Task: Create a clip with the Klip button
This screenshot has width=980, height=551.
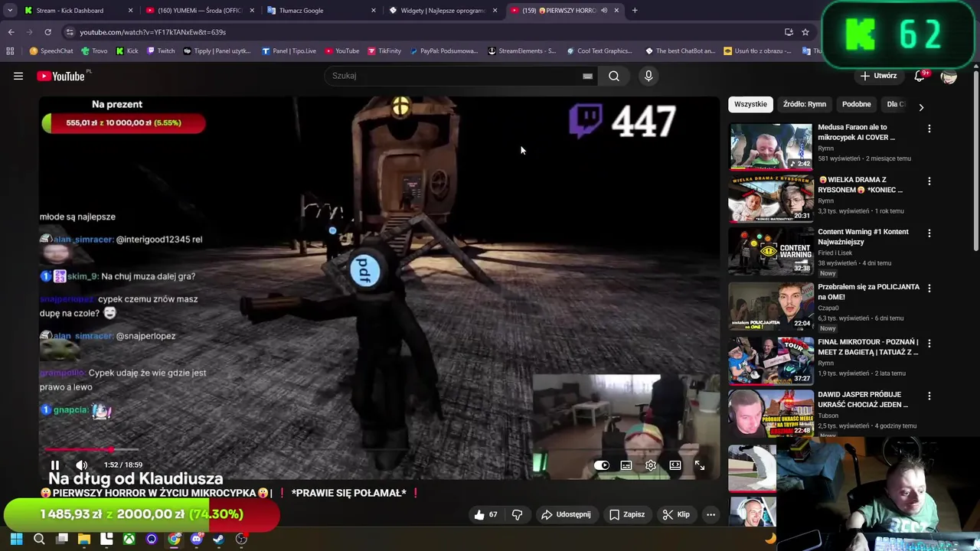Action: coord(676,514)
